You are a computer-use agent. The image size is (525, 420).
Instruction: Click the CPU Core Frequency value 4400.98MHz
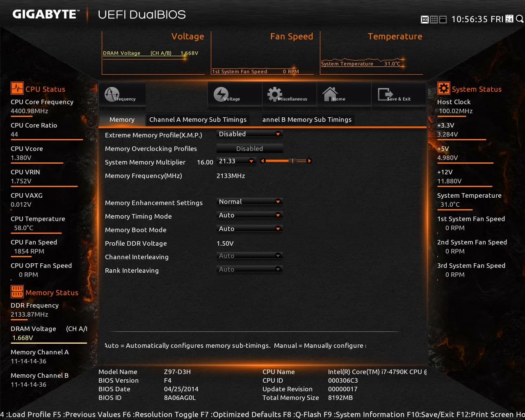tap(30, 111)
